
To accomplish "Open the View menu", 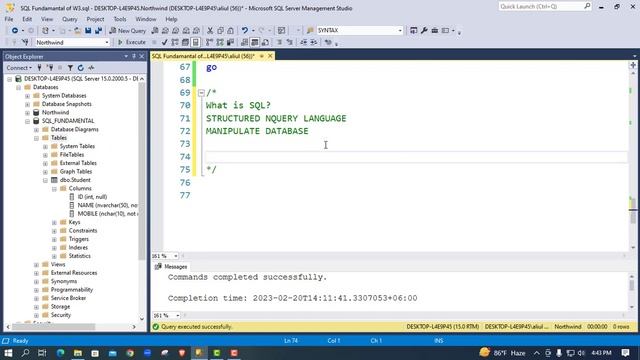I will click(47, 19).
